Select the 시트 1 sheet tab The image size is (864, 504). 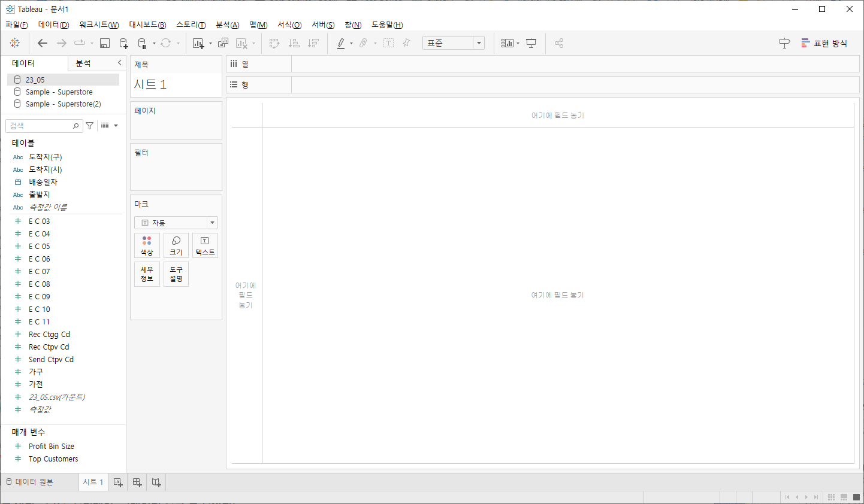(93, 482)
